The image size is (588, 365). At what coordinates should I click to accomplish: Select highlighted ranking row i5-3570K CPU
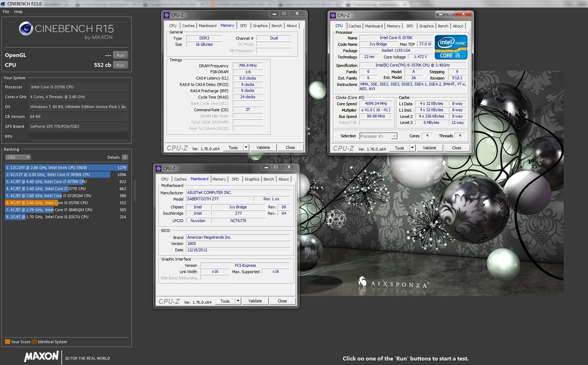(66, 203)
